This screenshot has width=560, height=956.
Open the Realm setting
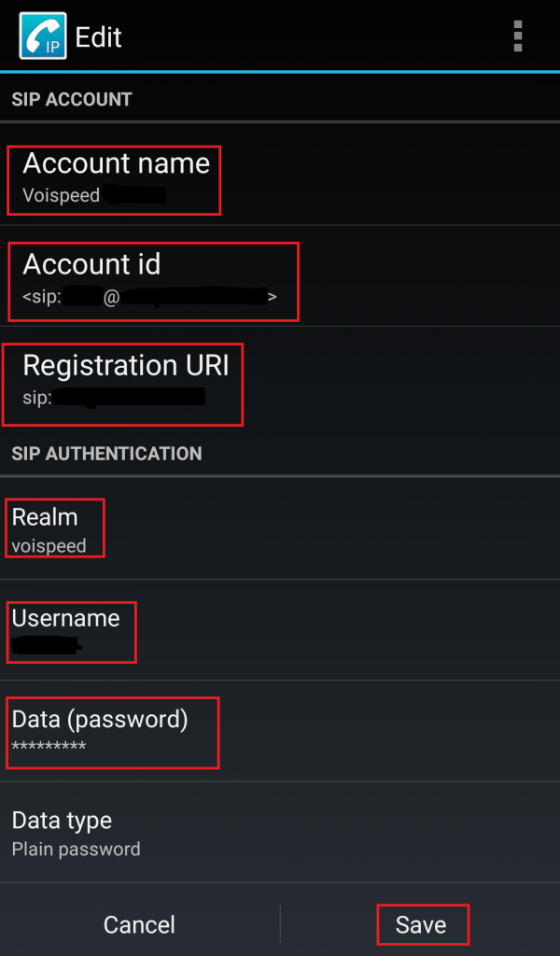(280, 528)
